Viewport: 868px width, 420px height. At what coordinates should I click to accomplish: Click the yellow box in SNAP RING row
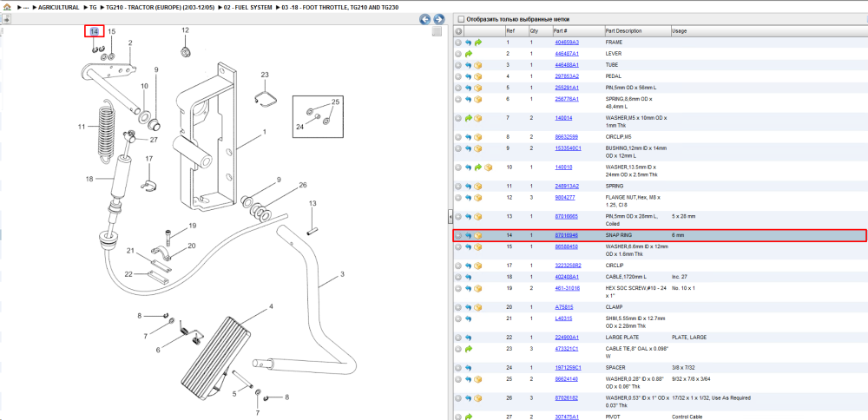(478, 236)
